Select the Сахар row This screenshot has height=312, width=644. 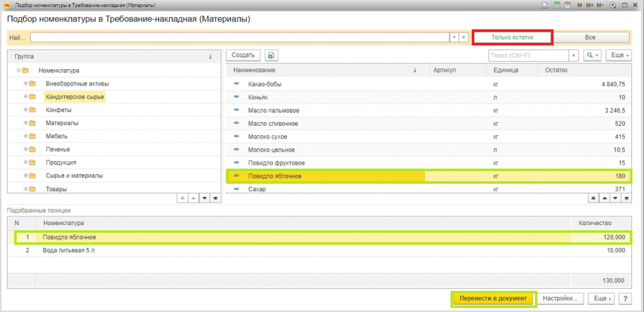(x=429, y=189)
